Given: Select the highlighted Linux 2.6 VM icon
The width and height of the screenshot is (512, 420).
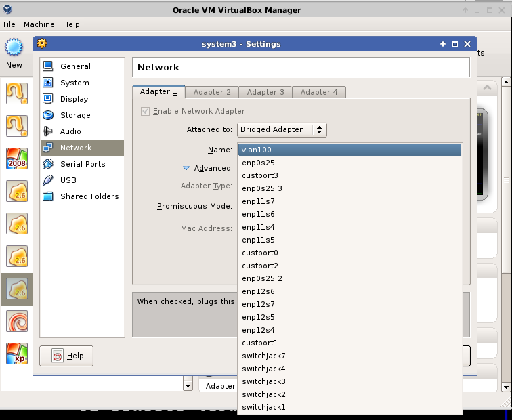Looking at the screenshot, I should pos(17,289).
